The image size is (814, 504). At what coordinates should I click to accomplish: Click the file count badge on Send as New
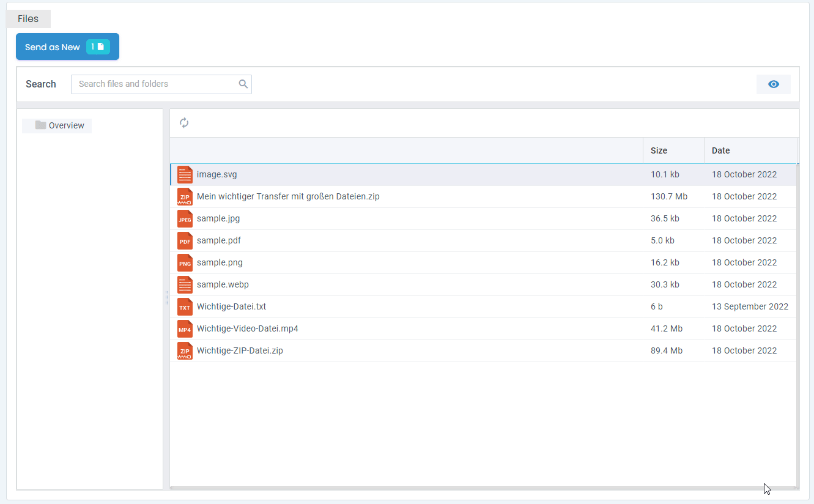(98, 47)
